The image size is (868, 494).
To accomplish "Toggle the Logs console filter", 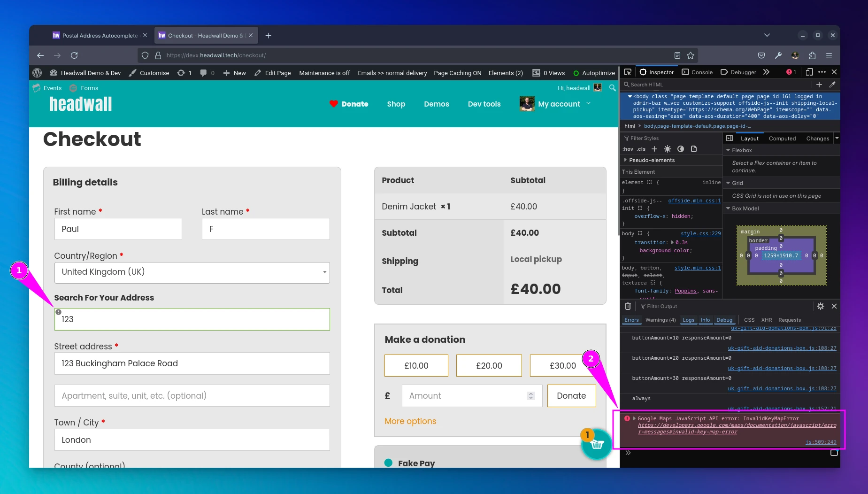I will point(688,320).
